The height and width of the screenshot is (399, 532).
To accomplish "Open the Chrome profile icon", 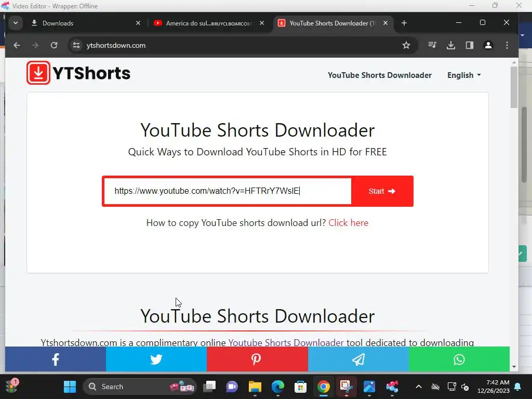I will tap(488, 45).
